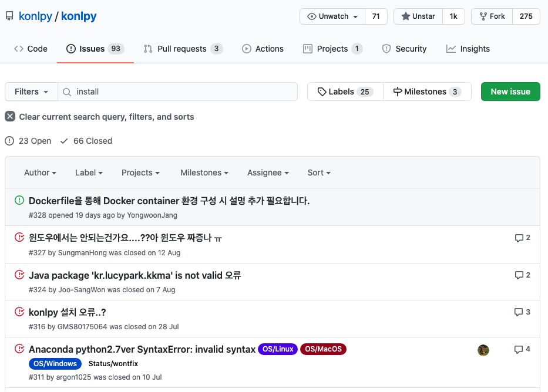Open Anaconda python2.7ver SyntaxError issue

pos(142,349)
